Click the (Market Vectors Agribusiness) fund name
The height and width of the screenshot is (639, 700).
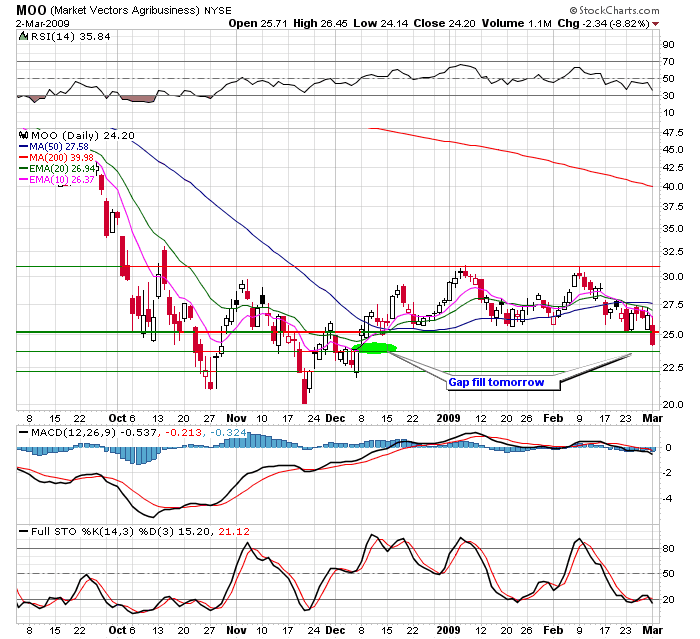[125, 10]
